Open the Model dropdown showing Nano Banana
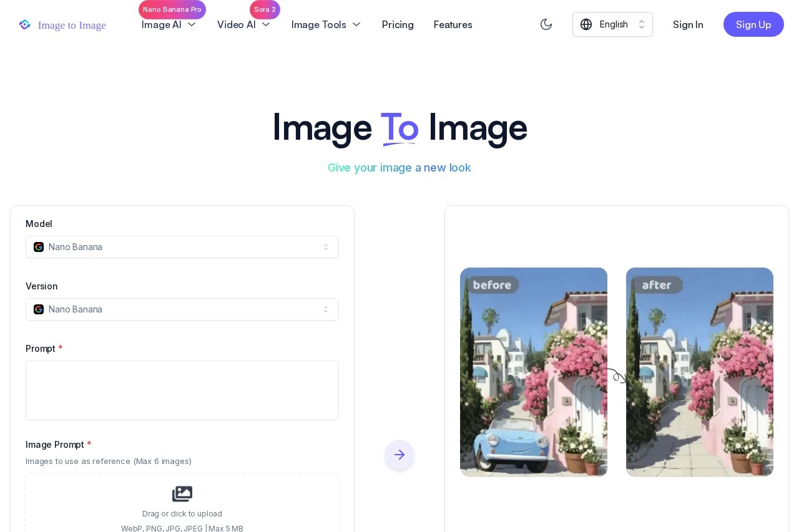This screenshot has width=799, height=532. [x=182, y=247]
